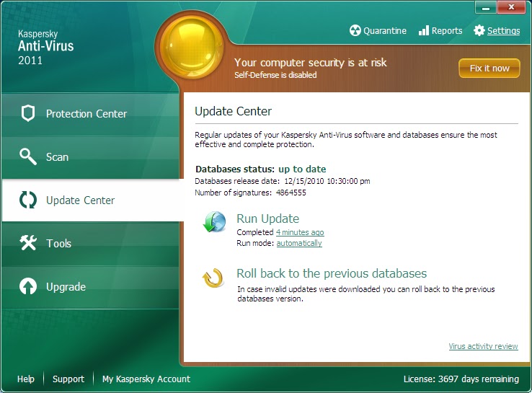The height and width of the screenshot is (393, 532).
Task: Click Roll back to the previous databases
Action: (x=332, y=273)
